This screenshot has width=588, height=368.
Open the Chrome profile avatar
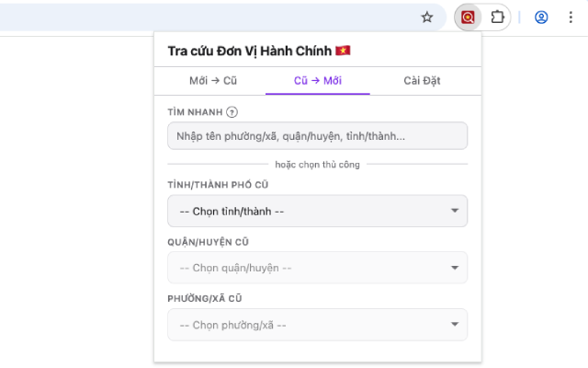(541, 17)
